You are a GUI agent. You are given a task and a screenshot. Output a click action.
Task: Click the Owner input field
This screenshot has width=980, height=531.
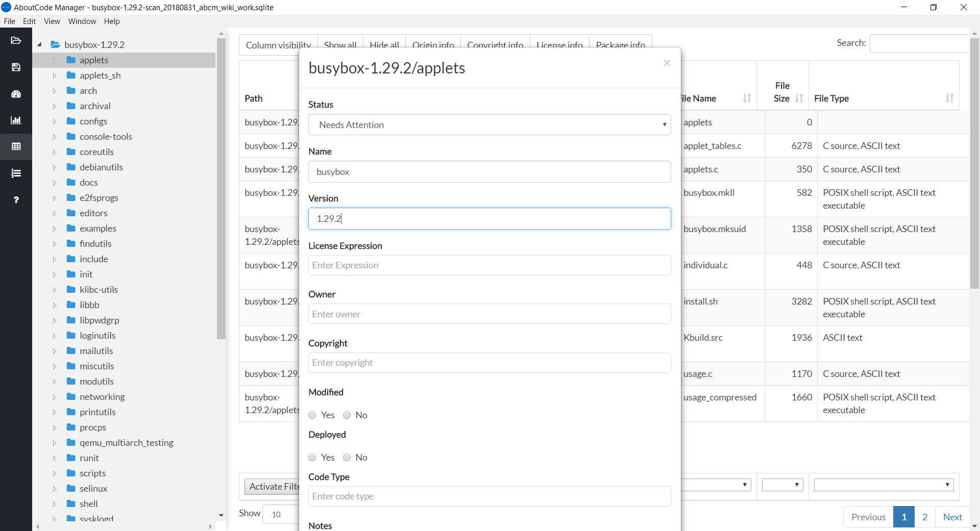[x=489, y=314]
